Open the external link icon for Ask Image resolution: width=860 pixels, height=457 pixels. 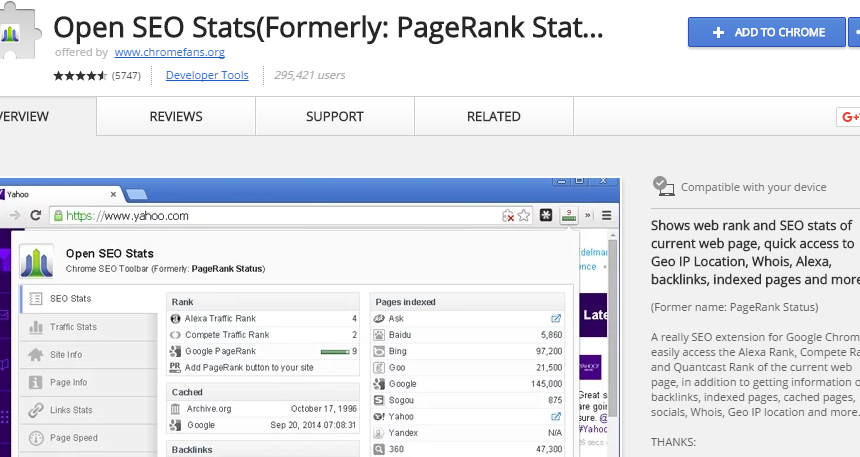556,318
